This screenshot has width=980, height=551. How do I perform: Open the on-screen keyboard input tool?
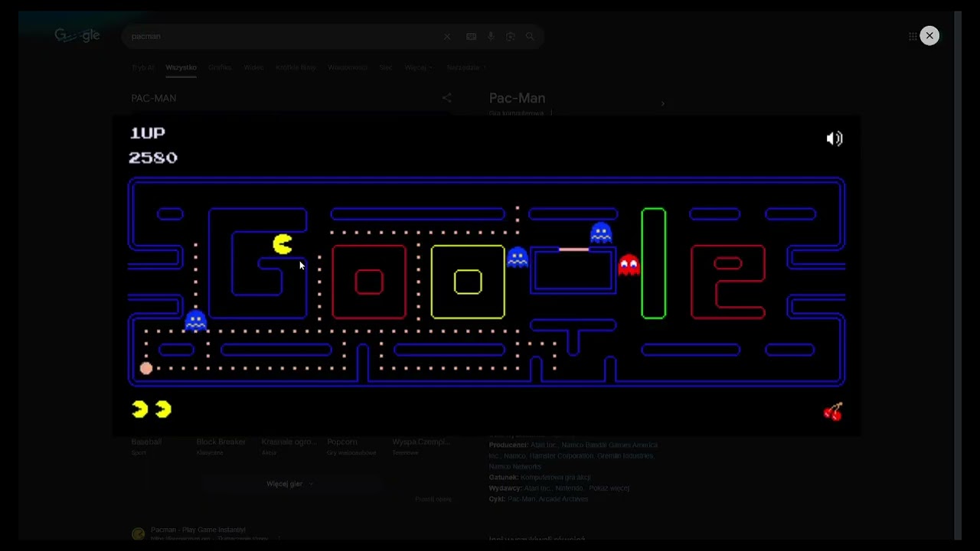pyautogui.click(x=471, y=37)
